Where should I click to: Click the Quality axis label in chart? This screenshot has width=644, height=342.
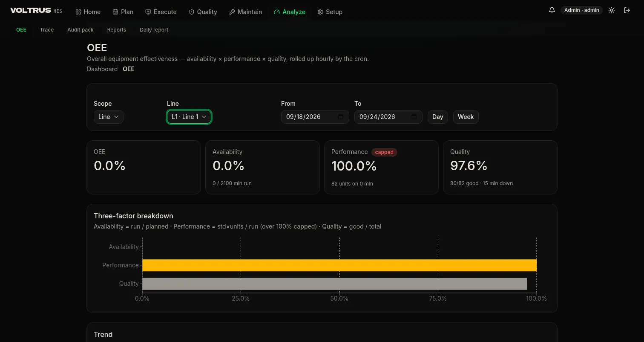pos(129,284)
